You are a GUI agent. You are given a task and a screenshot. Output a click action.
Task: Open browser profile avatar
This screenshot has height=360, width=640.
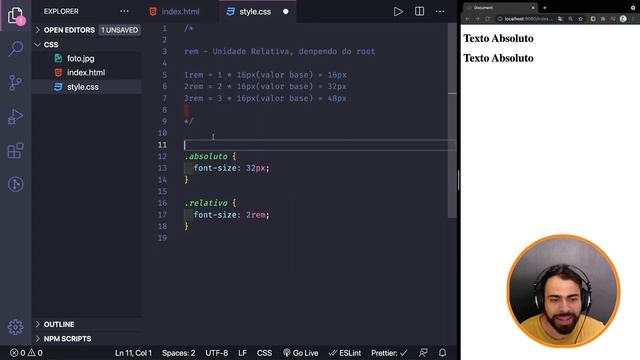click(623, 19)
